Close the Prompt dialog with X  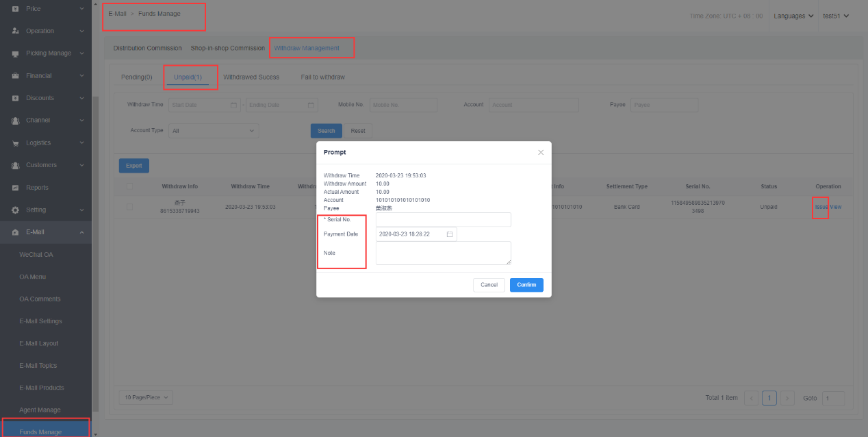coord(540,152)
